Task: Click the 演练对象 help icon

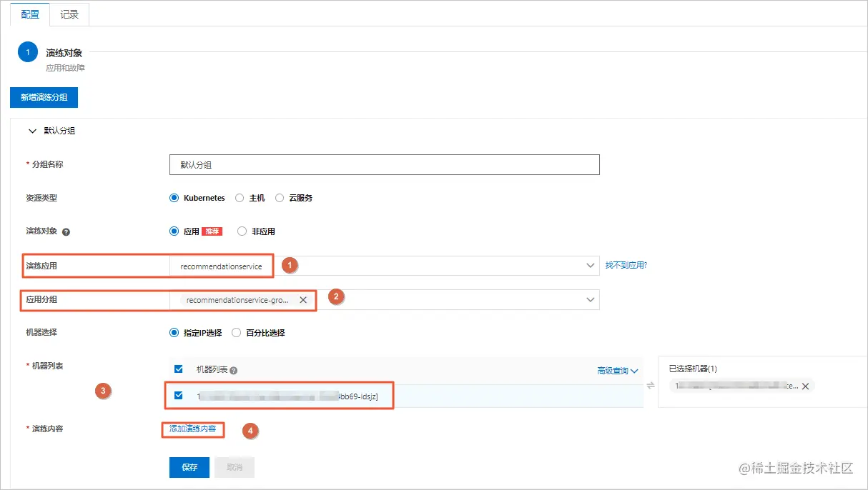Action: tap(66, 232)
